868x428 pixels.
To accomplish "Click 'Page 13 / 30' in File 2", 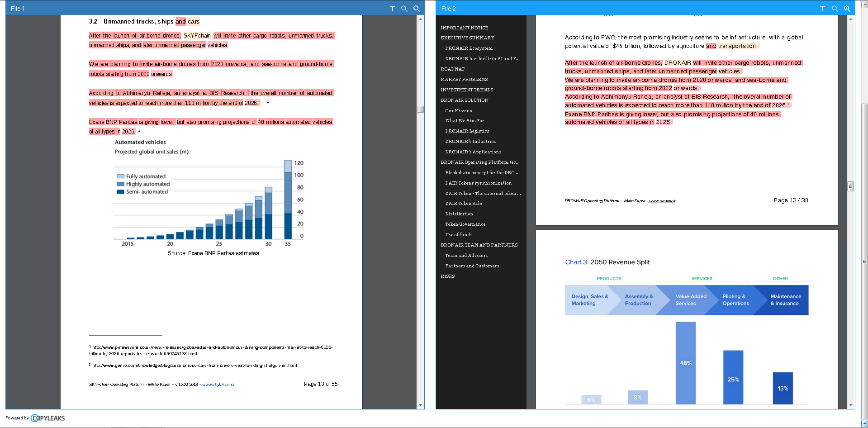I will click(x=791, y=200).
